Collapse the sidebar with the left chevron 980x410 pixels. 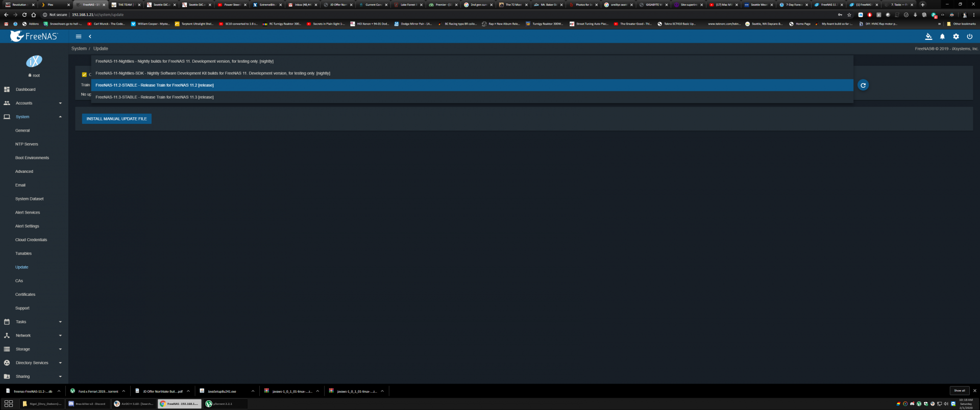tap(90, 36)
